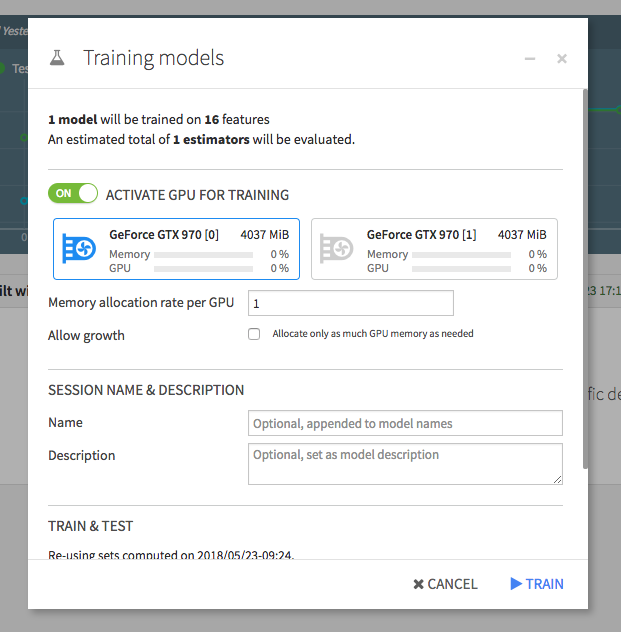Screen dimensions: 621x632
Task: Click the X icon on the Cancel button
Action: tap(419, 584)
